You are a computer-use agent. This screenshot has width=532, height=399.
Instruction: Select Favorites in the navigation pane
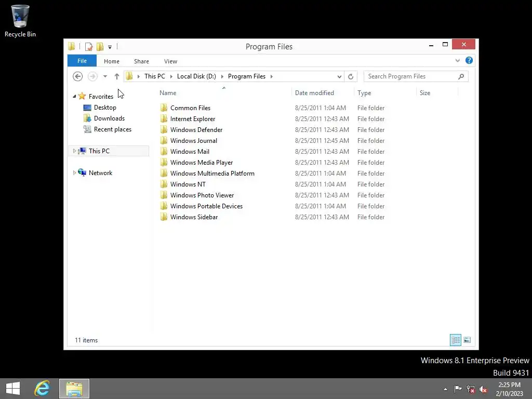[101, 96]
